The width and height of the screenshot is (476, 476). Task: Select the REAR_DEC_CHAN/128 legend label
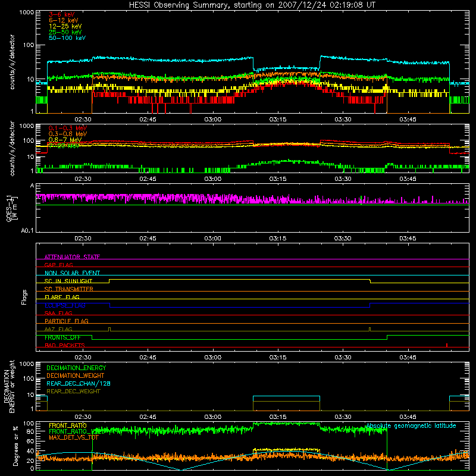[79, 383]
